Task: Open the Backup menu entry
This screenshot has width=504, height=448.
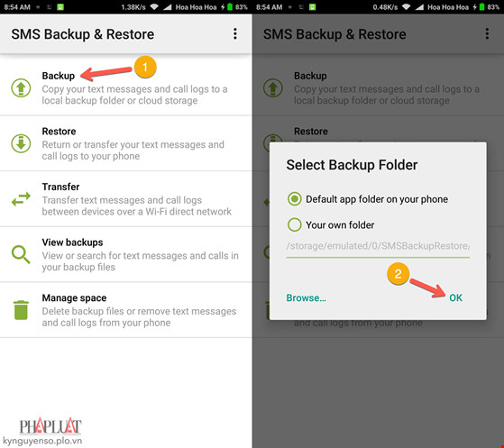Action: 126,87
